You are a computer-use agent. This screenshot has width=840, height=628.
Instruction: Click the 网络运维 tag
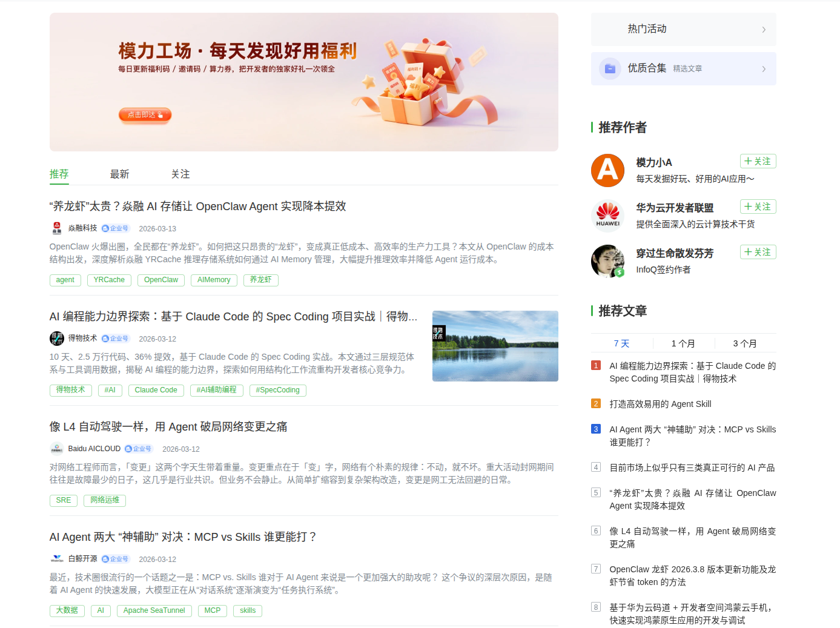(x=105, y=501)
